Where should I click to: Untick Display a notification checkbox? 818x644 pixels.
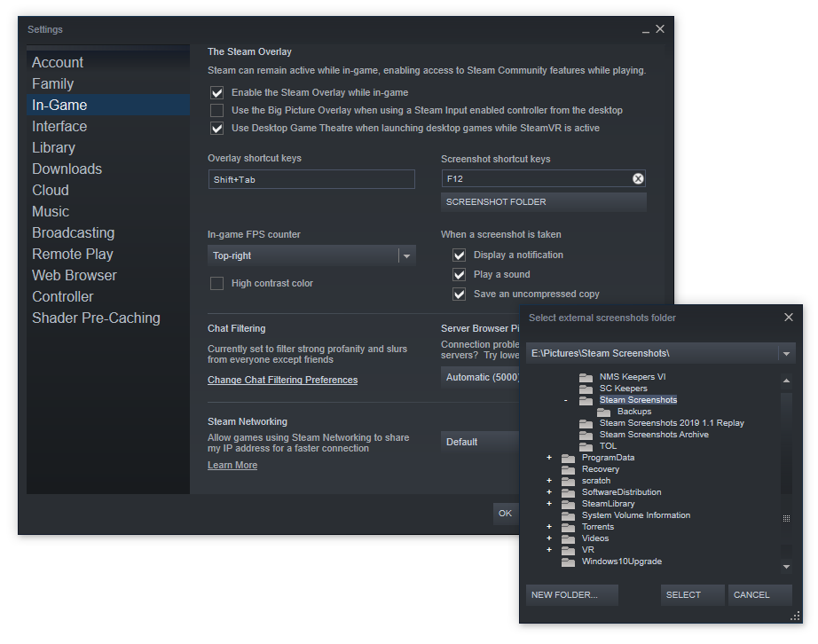459,255
